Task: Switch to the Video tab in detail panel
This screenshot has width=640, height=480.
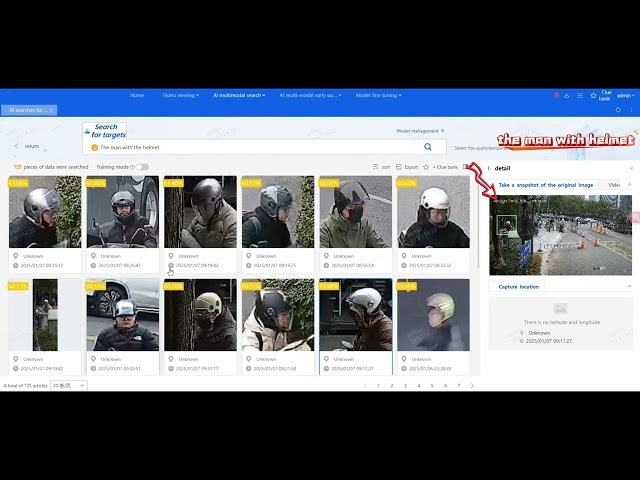Action: click(x=614, y=185)
